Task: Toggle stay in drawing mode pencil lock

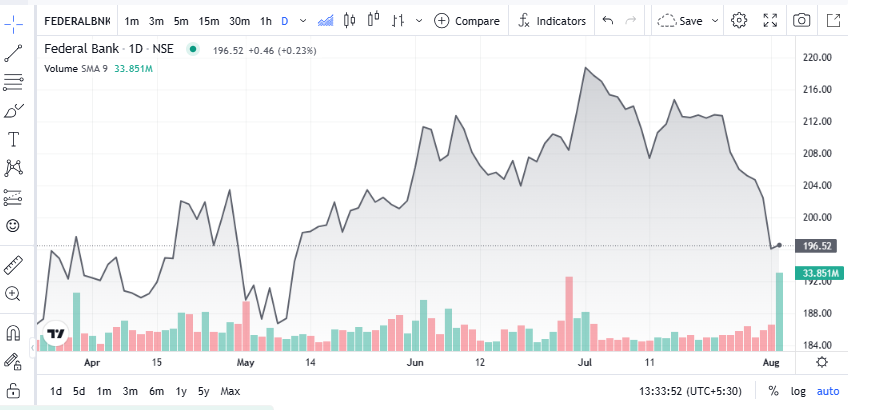Action: [13, 362]
